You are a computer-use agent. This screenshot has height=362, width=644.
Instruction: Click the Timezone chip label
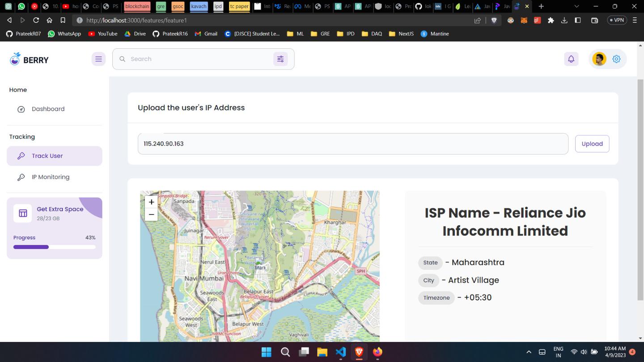pyautogui.click(x=436, y=298)
